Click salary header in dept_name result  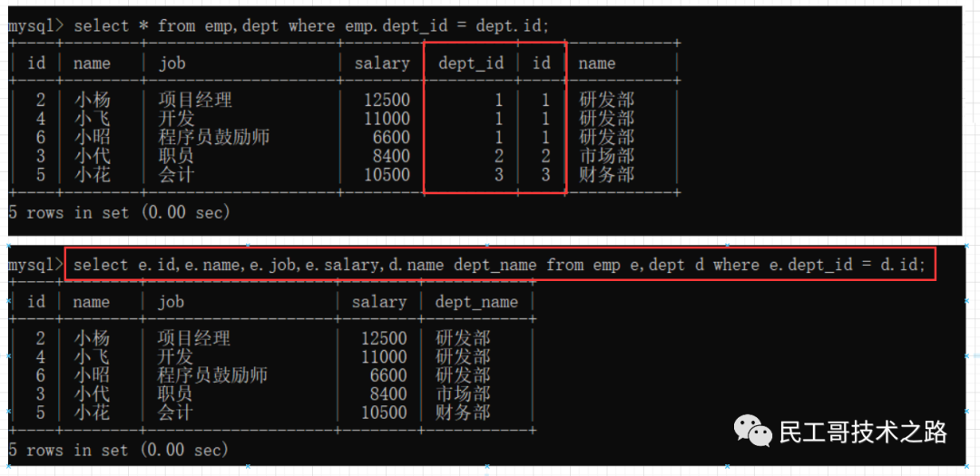tap(379, 302)
